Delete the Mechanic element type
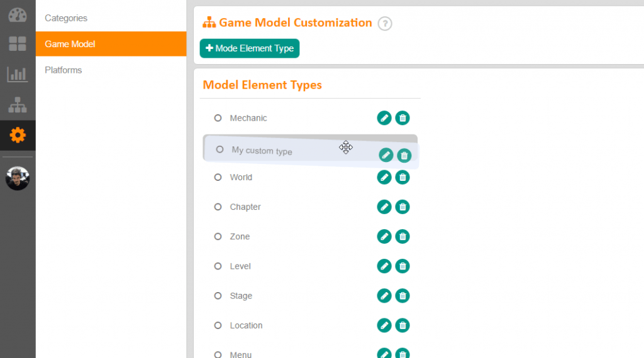 [x=402, y=118]
